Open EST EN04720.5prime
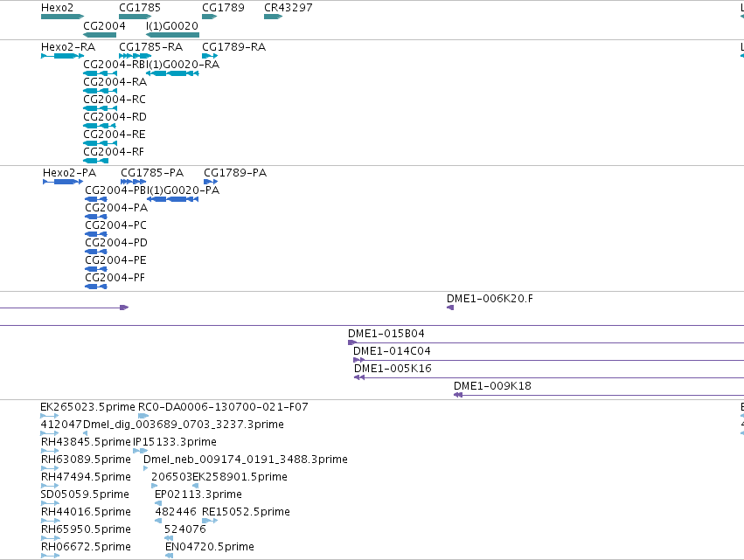This screenshot has width=744, height=560. (210, 548)
